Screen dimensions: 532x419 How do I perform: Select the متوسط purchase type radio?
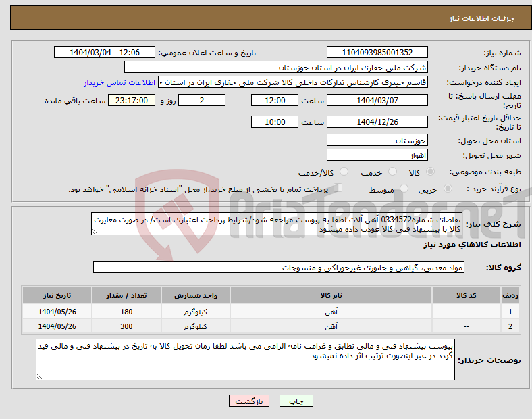pyautogui.click(x=404, y=188)
